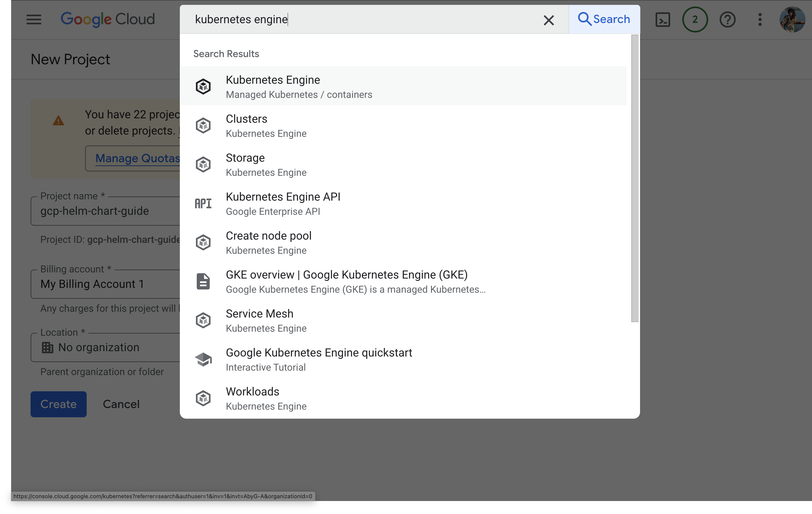Clear the search box text
This screenshot has width=812, height=514.
(x=549, y=20)
